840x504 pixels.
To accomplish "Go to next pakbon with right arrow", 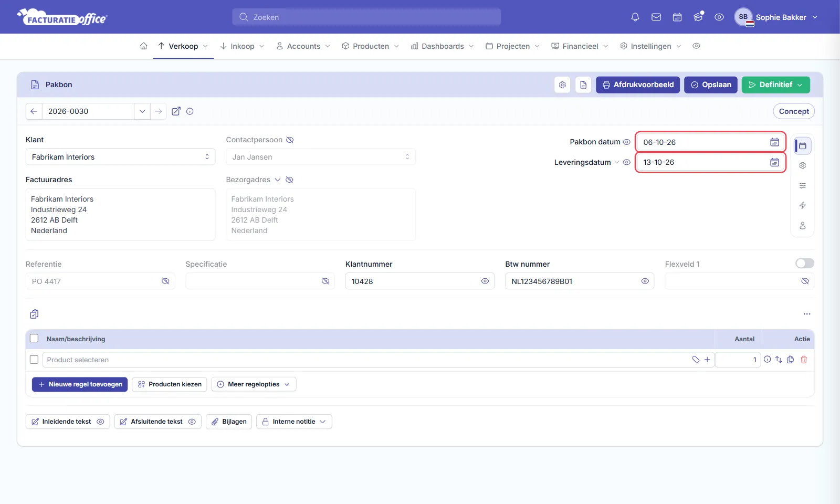I will (x=158, y=111).
